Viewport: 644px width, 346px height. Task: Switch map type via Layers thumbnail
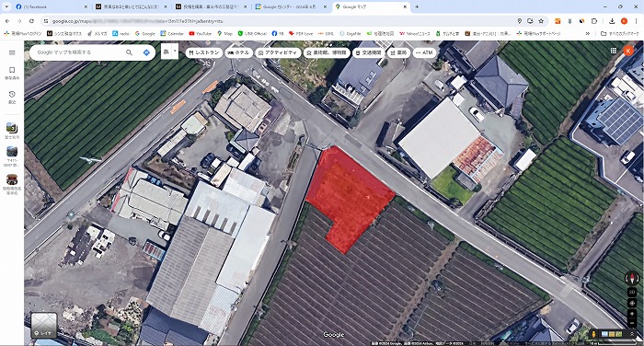(44, 325)
